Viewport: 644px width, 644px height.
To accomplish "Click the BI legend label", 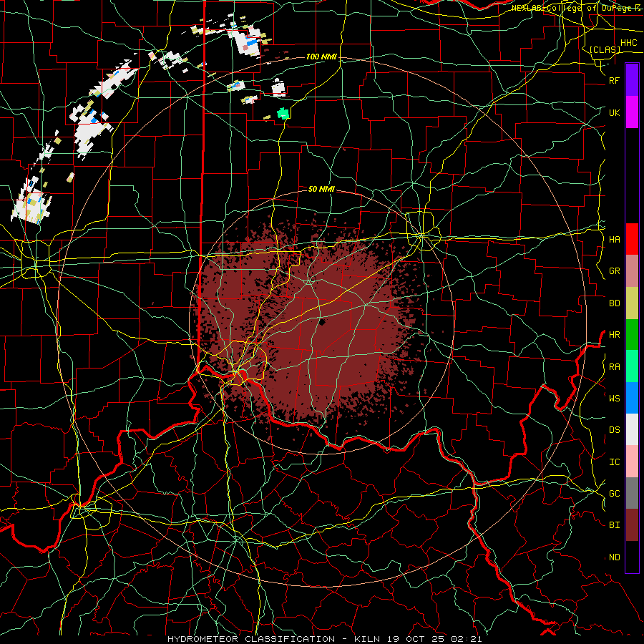I will (x=615, y=525).
